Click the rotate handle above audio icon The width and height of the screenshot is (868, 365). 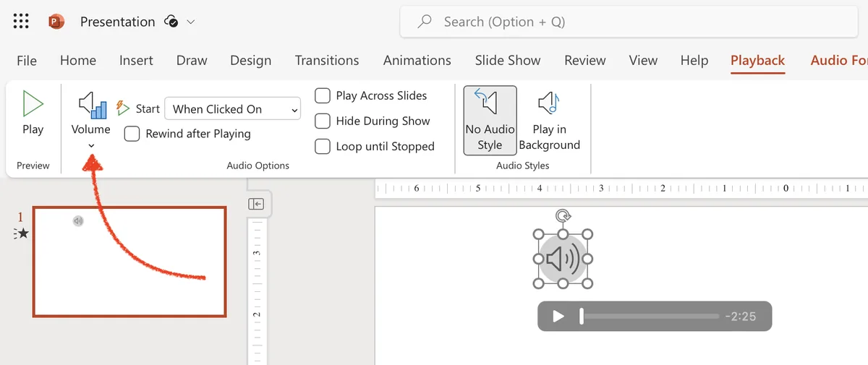coord(563,215)
